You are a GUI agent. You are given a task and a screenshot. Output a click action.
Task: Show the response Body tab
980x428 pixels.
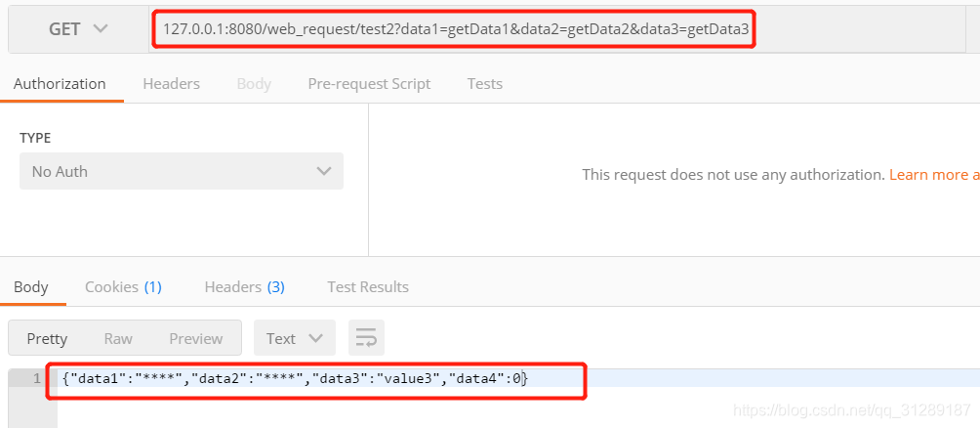(31, 287)
